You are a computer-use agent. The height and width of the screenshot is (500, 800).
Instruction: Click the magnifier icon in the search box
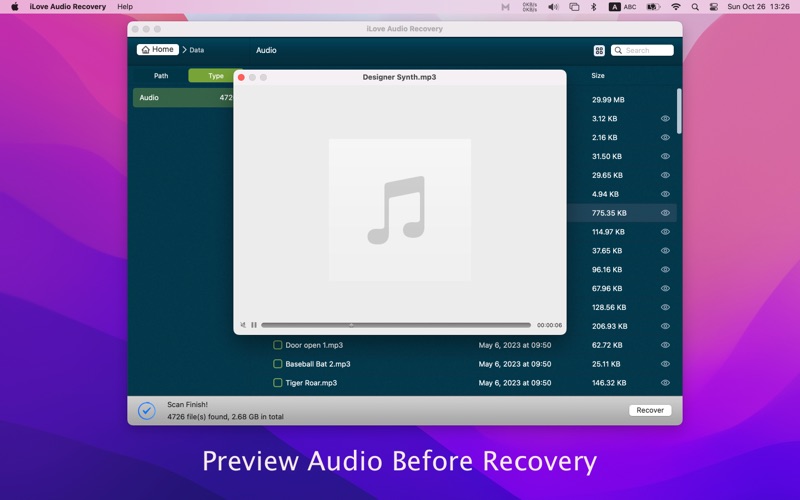tap(618, 50)
